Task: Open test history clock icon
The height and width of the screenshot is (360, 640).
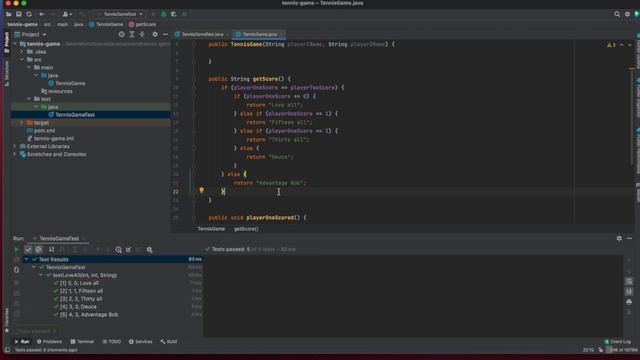Action: [118, 249]
